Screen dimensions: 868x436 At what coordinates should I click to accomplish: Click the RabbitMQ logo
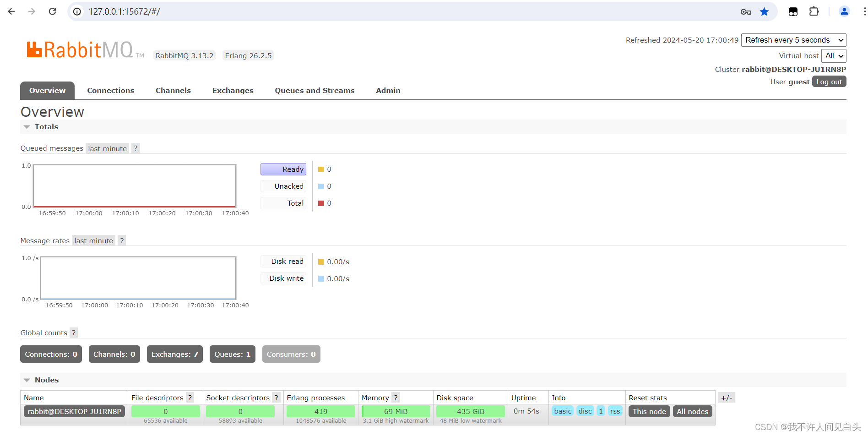[x=85, y=49]
